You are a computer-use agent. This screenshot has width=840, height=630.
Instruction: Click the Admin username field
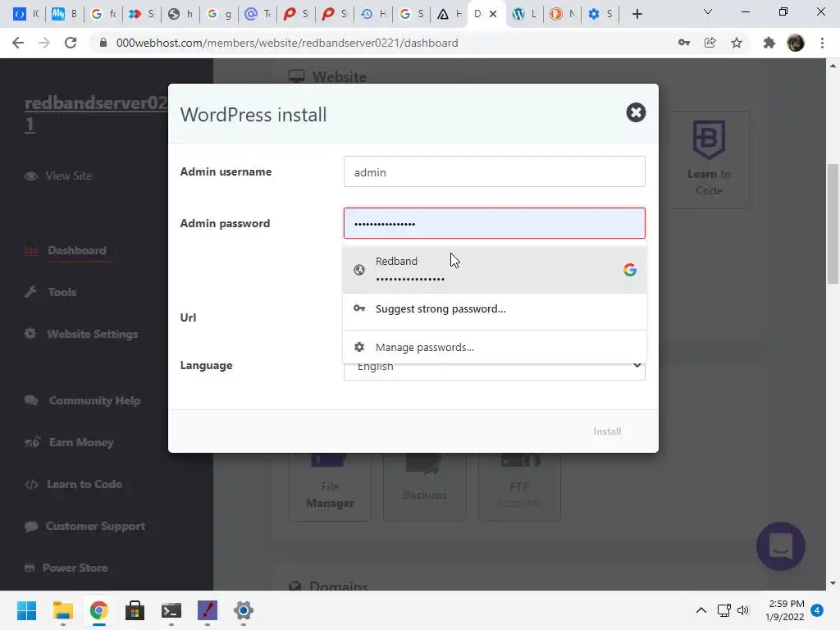(494, 172)
